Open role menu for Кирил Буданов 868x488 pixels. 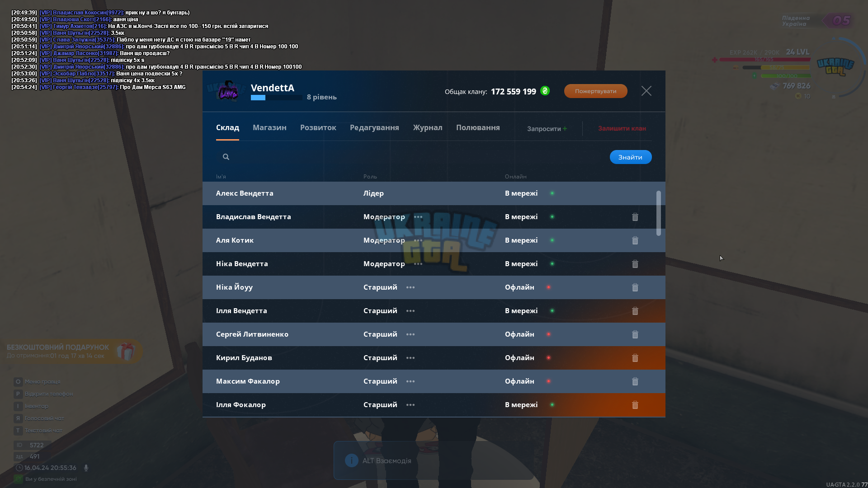[410, 358]
